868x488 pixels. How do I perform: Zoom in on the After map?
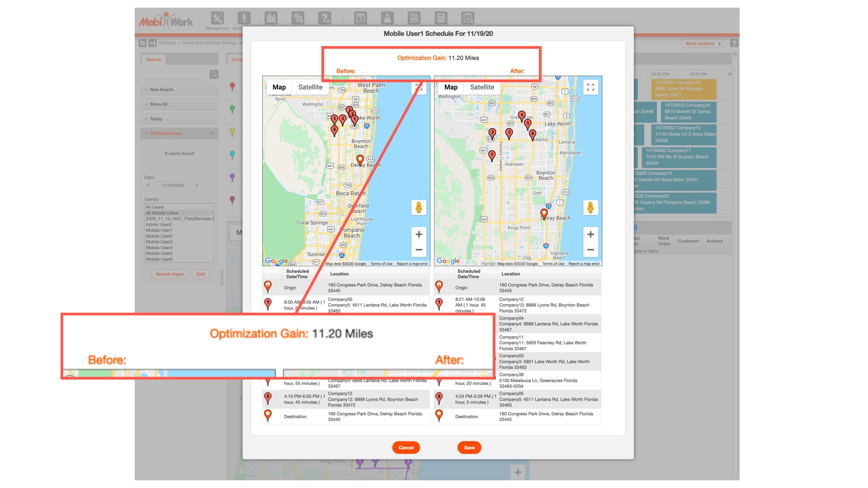tap(590, 234)
